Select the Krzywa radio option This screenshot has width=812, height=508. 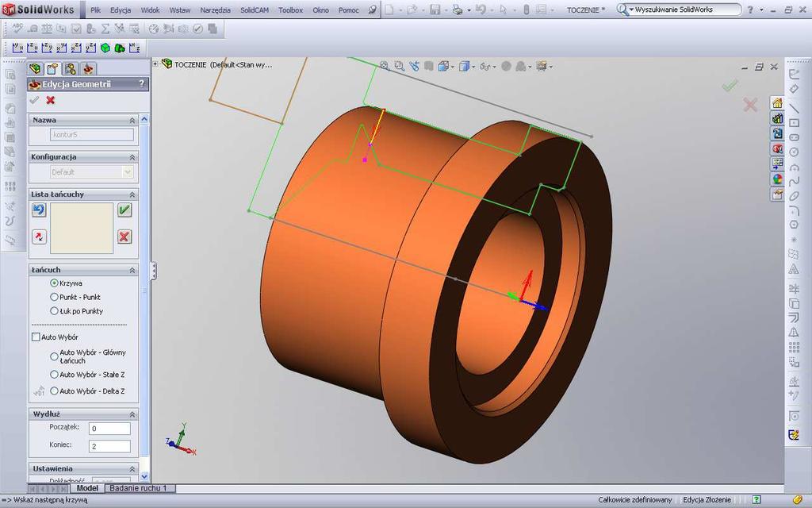[x=54, y=283]
